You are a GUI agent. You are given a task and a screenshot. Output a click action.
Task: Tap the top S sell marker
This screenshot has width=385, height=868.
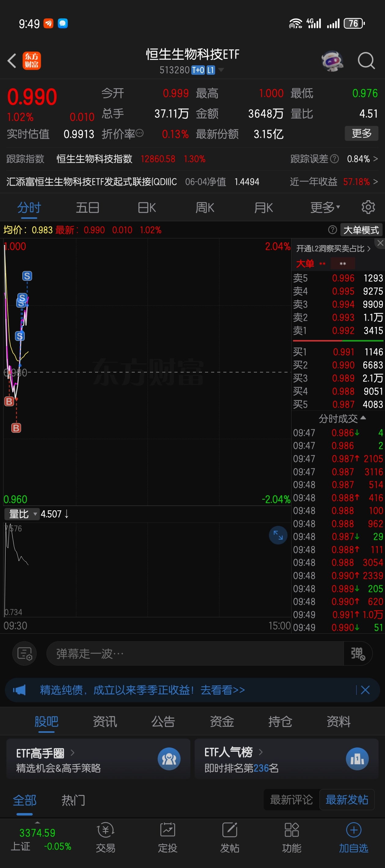click(x=27, y=276)
